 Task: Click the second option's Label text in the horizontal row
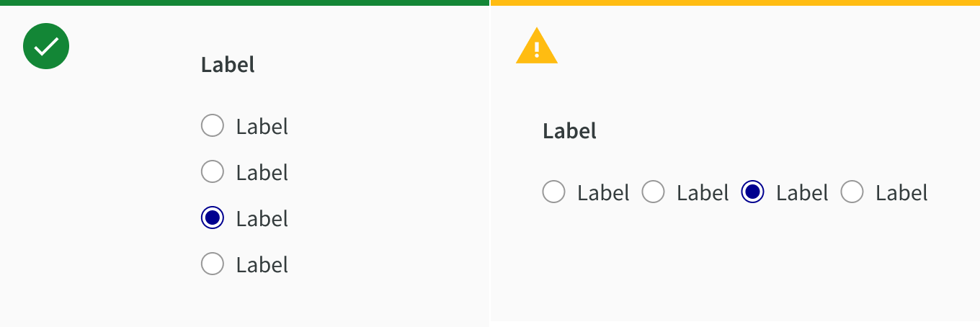pos(703,193)
